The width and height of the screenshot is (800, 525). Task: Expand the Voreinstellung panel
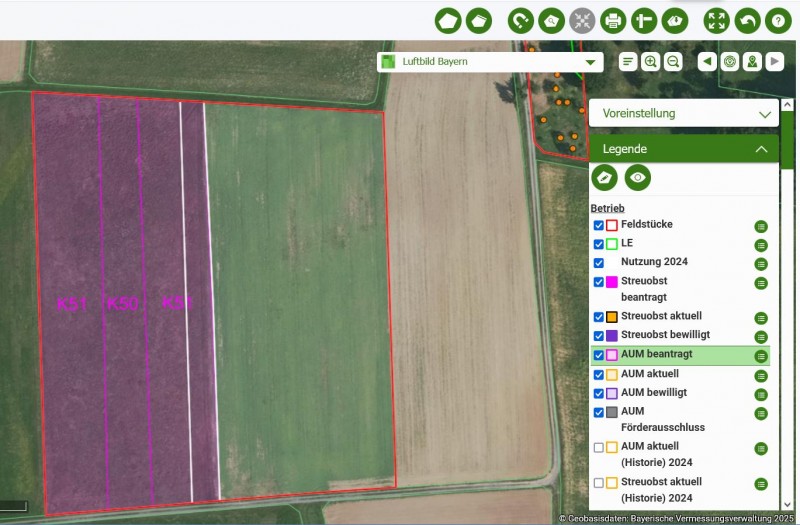(x=684, y=113)
